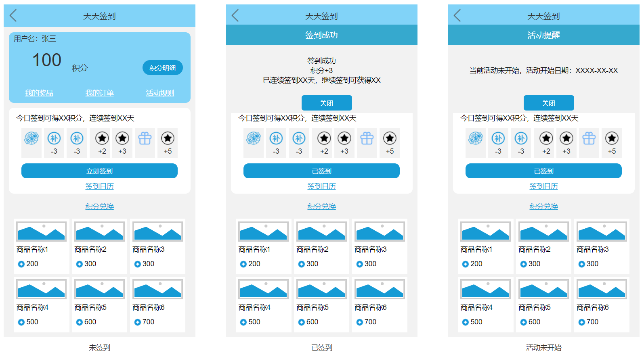Viewport: 644px width, 357px height.
Task: Open 我的奖品 link
Action: [39, 93]
